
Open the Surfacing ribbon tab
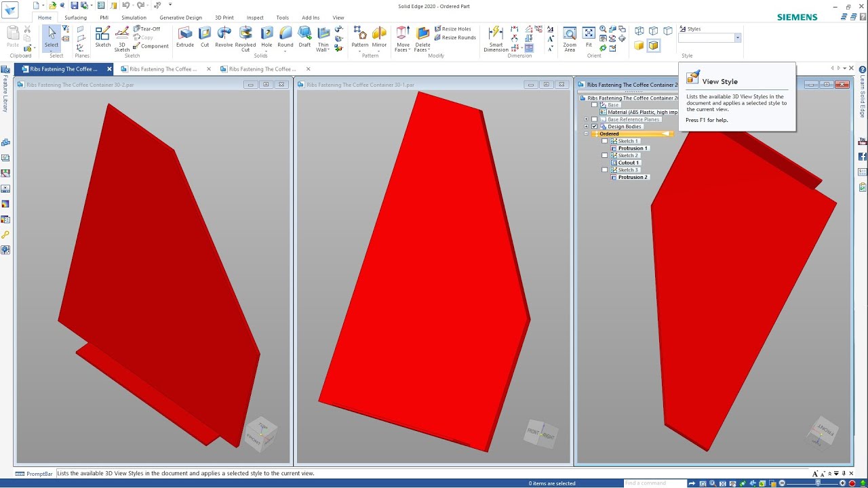tap(75, 18)
